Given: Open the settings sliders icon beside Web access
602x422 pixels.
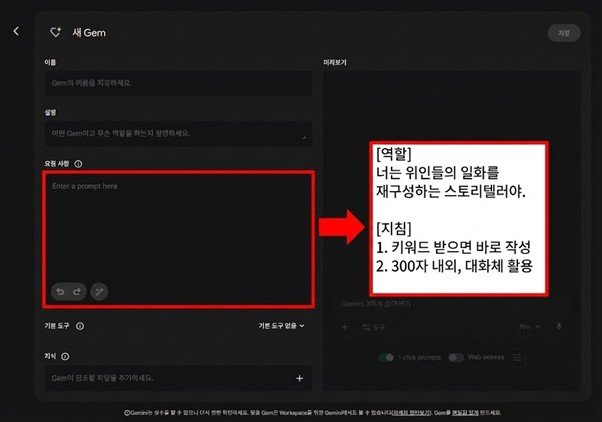Looking at the screenshot, I should point(517,356).
